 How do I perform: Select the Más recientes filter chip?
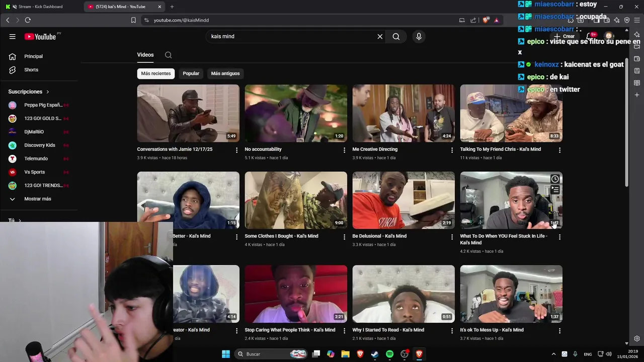click(156, 73)
